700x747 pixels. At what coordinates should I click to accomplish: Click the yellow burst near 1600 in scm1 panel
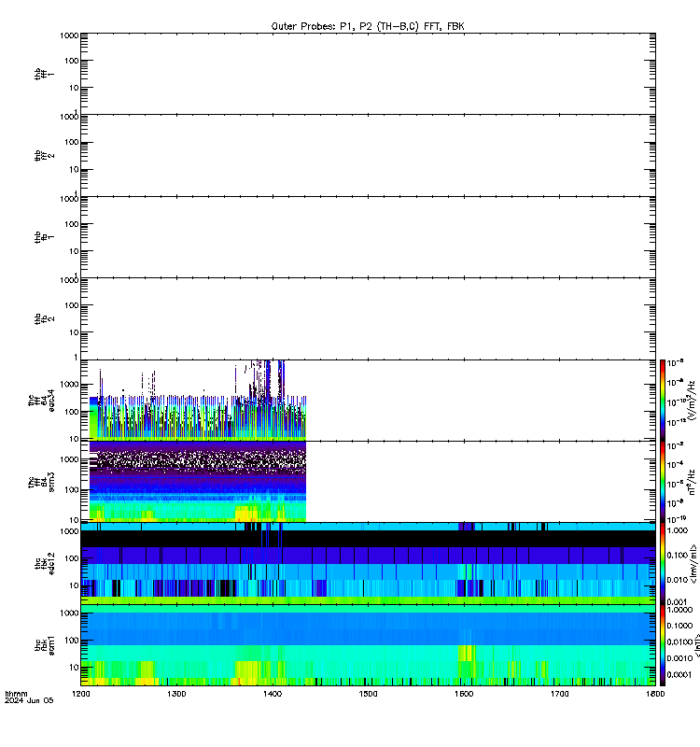pos(467,653)
